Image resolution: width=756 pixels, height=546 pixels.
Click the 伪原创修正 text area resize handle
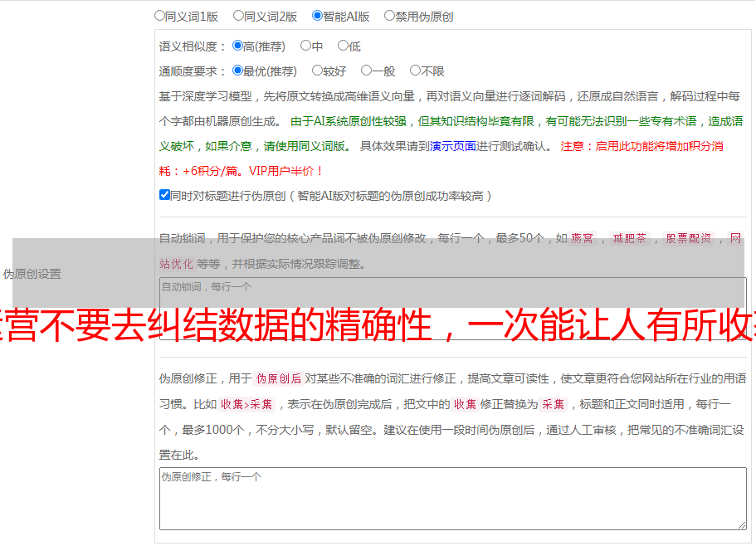[742, 525]
